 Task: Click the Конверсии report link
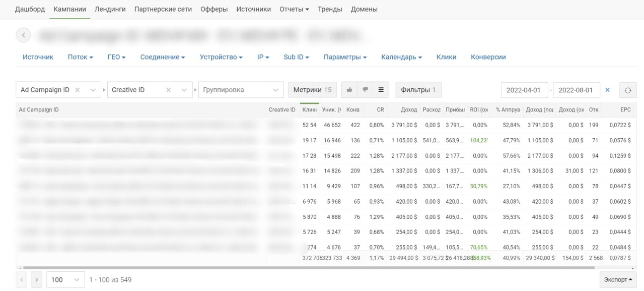(x=488, y=57)
